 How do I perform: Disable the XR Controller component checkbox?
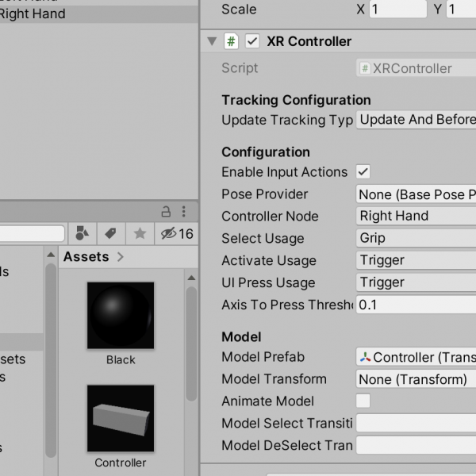[252, 41]
